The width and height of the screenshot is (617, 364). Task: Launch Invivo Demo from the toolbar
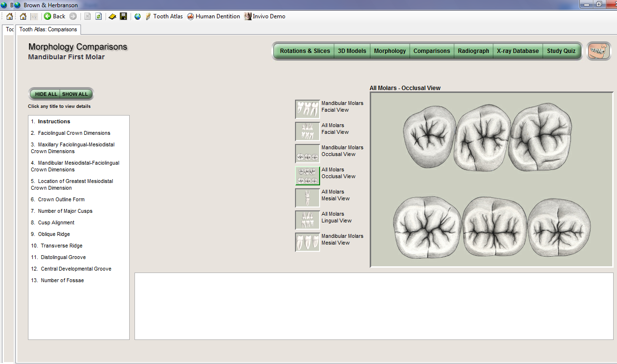[265, 16]
